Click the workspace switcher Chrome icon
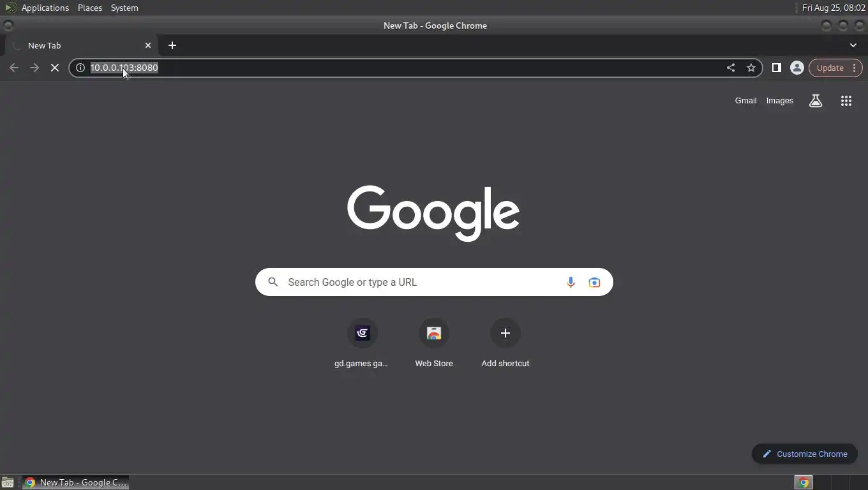Screen dimensions: 868x490 pyautogui.click(x=804, y=482)
